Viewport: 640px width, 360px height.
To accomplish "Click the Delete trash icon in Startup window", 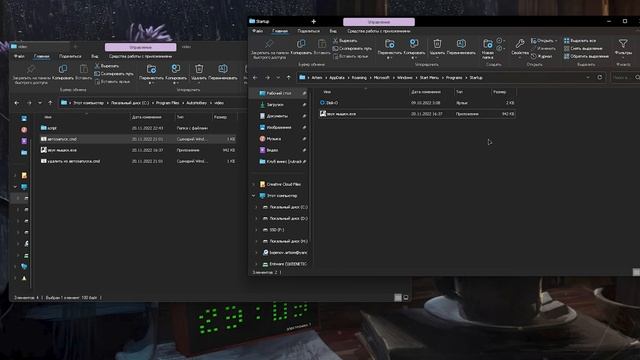I will point(437,43).
